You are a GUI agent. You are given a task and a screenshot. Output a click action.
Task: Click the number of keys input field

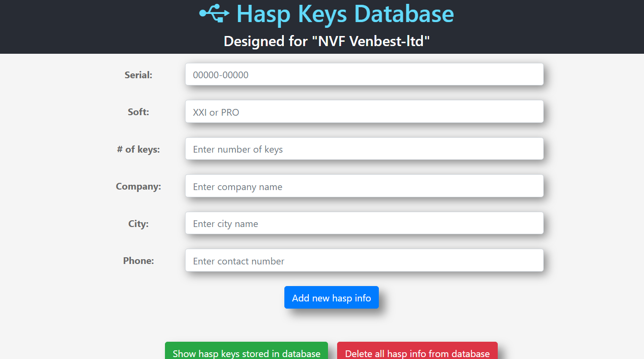tap(364, 149)
